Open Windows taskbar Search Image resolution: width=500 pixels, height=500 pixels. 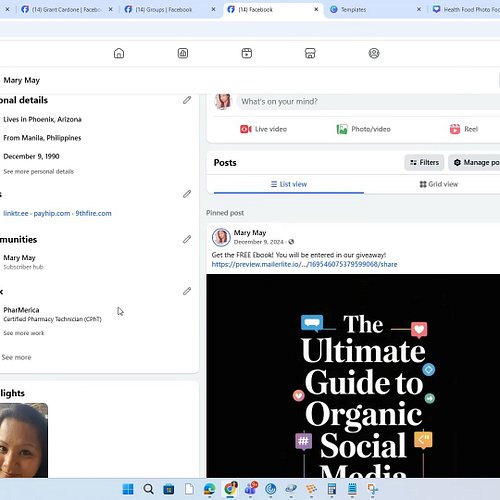coord(149,489)
